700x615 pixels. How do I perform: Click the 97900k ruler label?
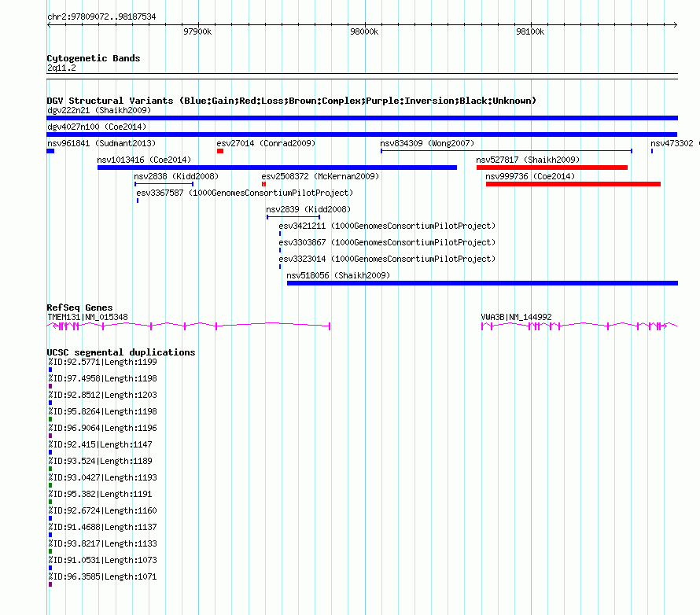(x=197, y=31)
